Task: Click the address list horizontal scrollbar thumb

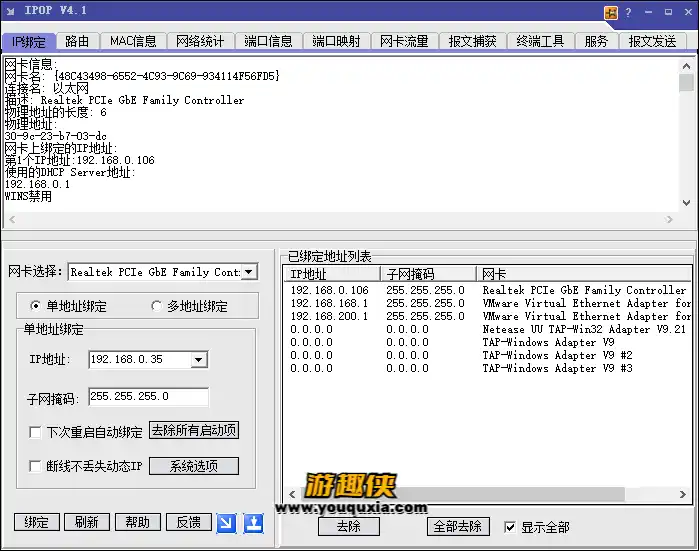Action: [x=462, y=494]
